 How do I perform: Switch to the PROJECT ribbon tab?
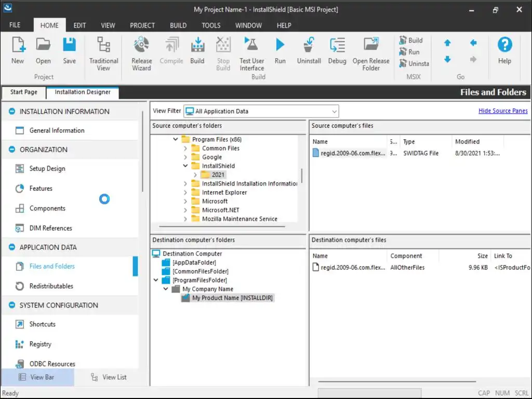(142, 25)
